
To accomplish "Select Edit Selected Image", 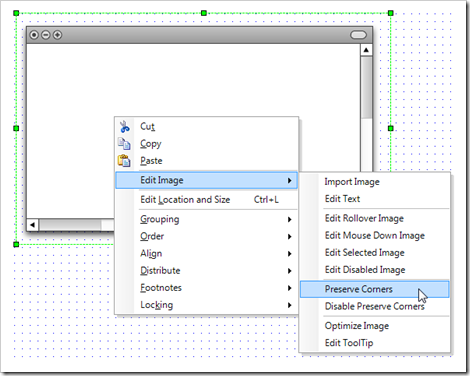I will pos(375,253).
